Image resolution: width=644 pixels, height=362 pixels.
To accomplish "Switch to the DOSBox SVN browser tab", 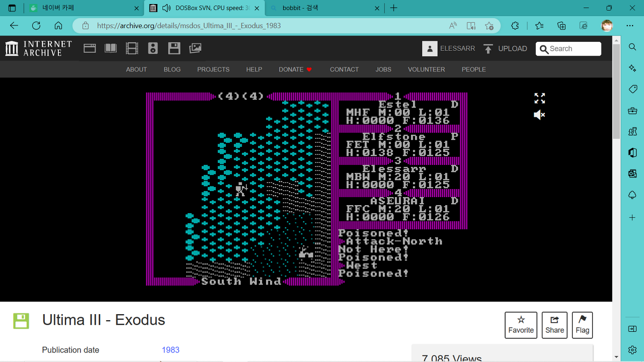I will pyautogui.click(x=204, y=8).
